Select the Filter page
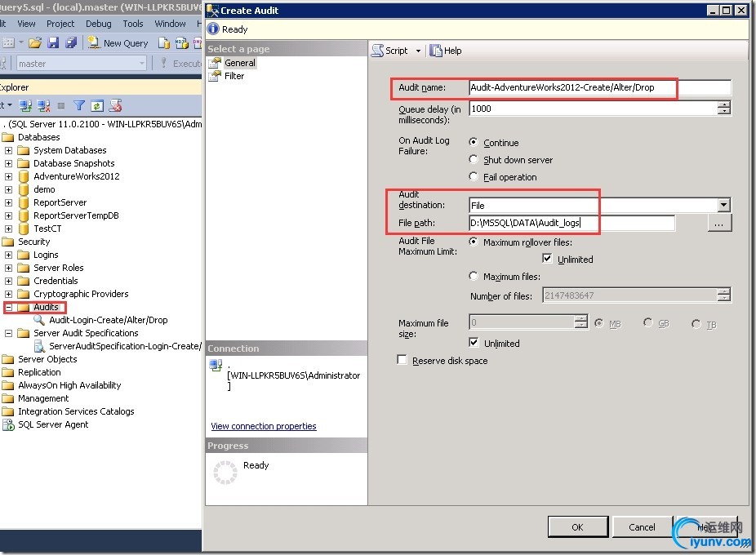756x555 pixels. [233, 76]
